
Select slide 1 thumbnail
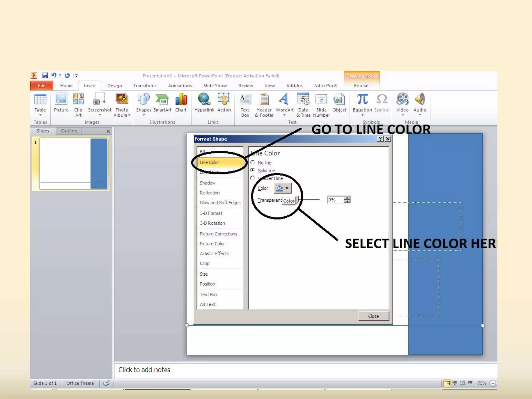point(74,164)
